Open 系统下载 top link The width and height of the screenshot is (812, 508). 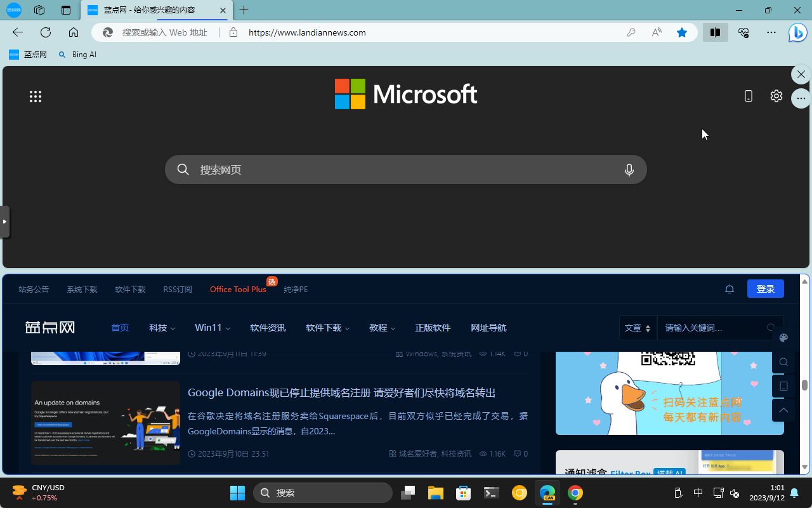pyautogui.click(x=82, y=289)
